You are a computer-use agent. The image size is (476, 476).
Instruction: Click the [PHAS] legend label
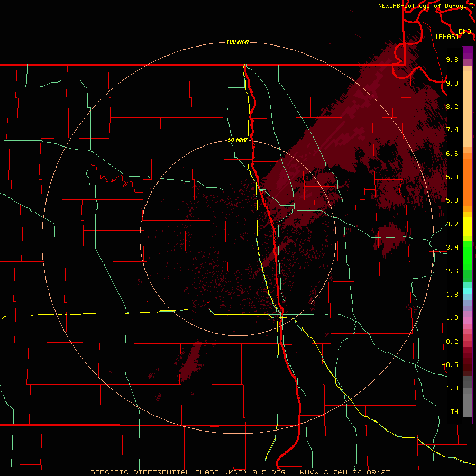tap(447, 37)
